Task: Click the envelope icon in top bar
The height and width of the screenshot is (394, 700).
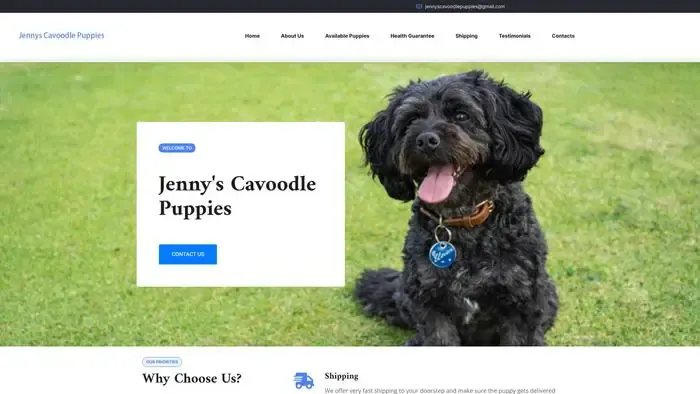Action: coord(419,6)
